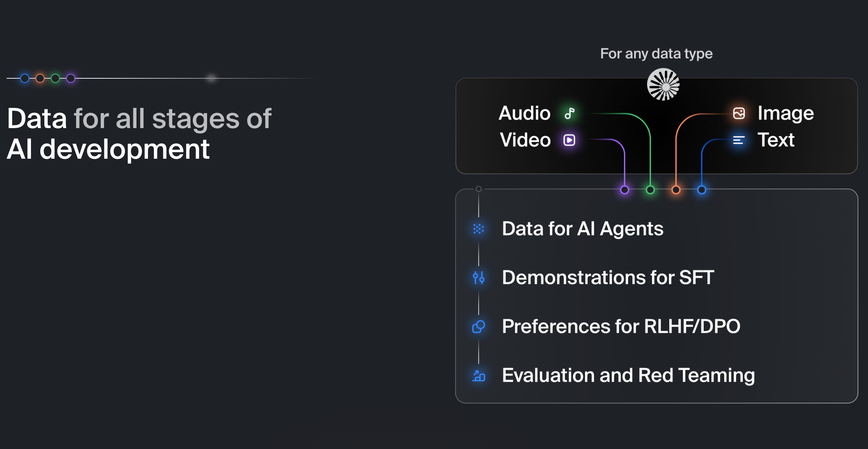Click the green music note Audio icon
Viewport: 868px width, 449px height.
(x=570, y=113)
